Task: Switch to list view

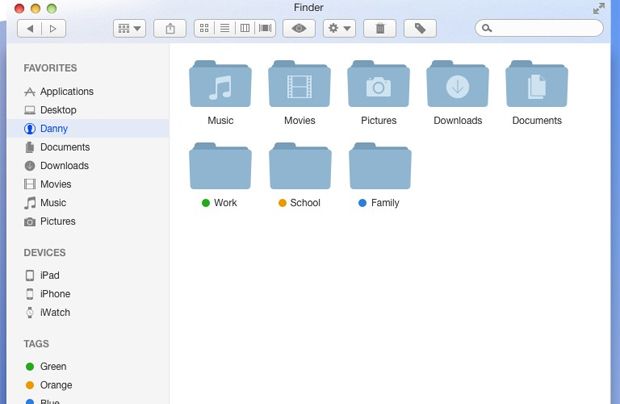Action: click(225, 28)
